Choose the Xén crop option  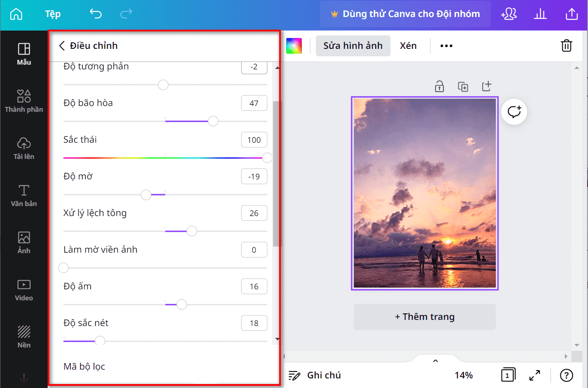408,46
